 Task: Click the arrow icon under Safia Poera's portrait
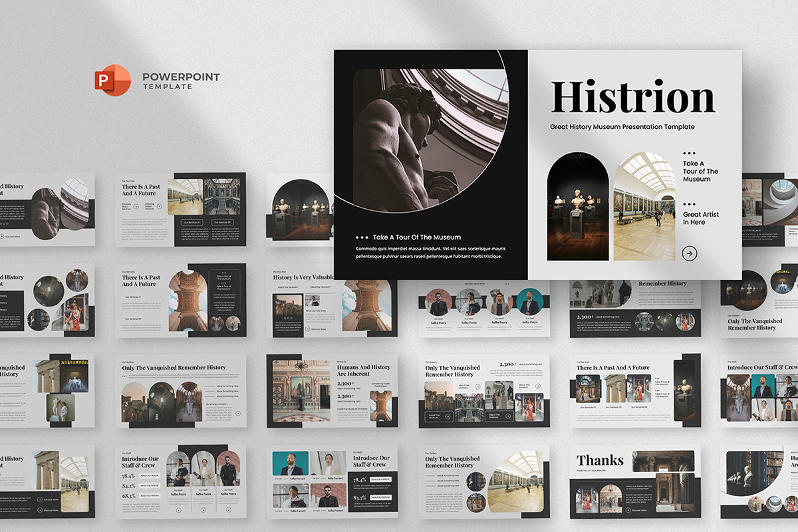(x=179, y=509)
